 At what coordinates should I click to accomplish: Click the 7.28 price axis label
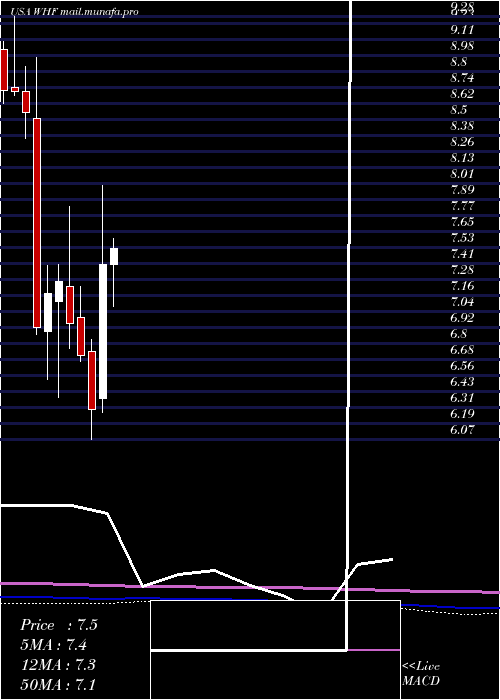click(x=462, y=270)
